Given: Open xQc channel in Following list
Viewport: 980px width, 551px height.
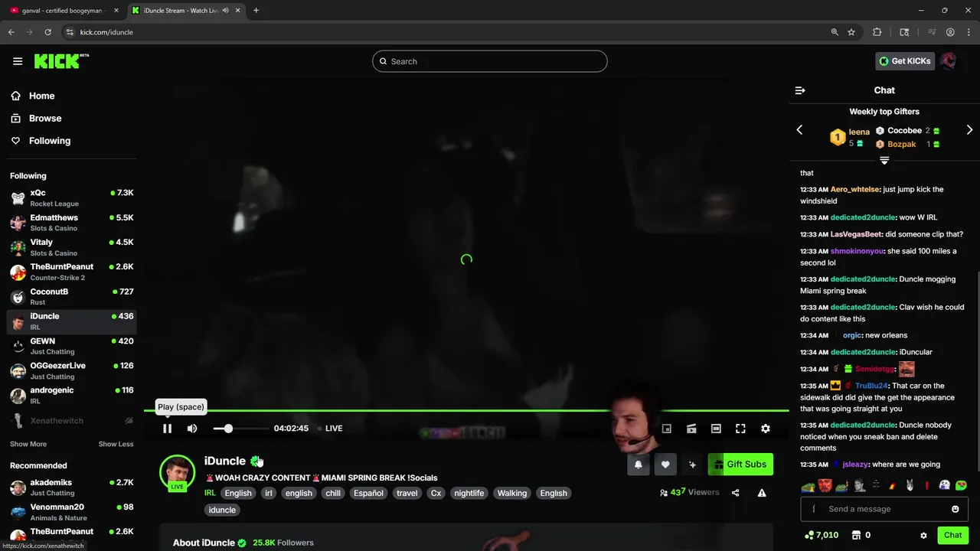Looking at the screenshot, I should click(x=72, y=198).
